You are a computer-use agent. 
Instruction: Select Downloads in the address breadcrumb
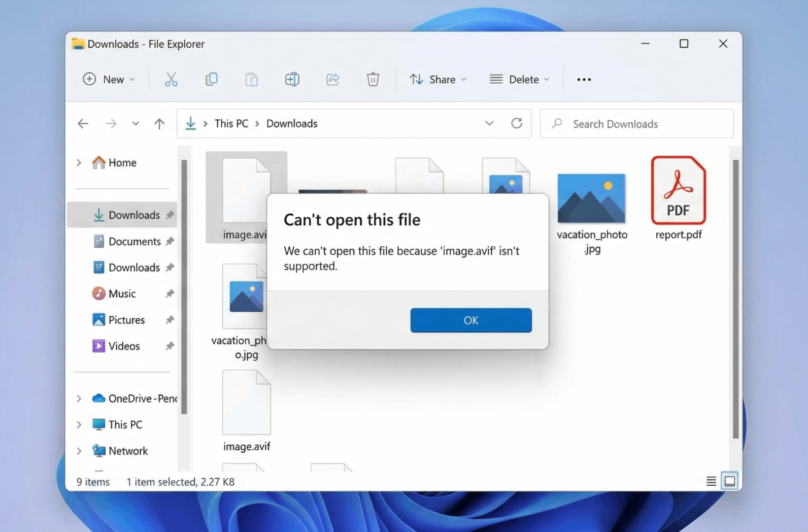point(292,123)
